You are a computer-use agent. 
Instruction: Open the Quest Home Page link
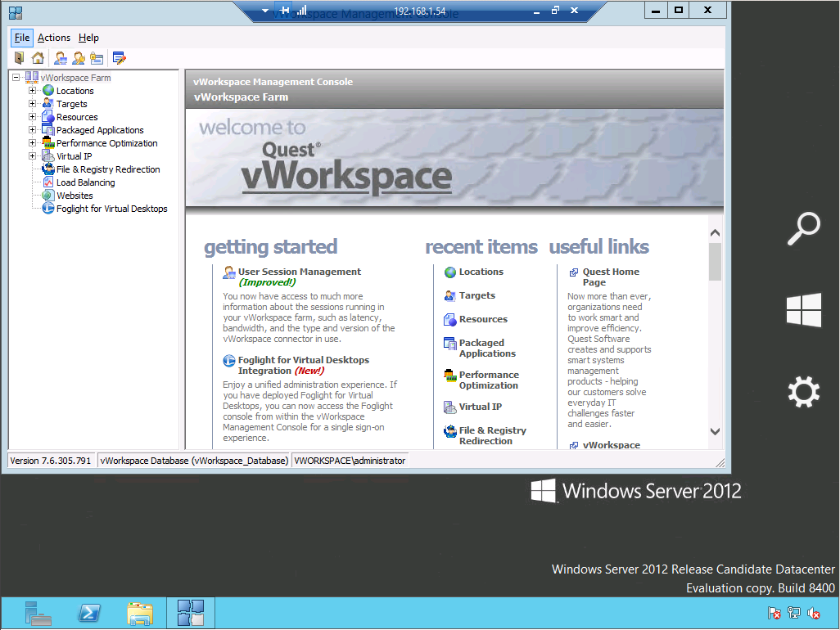pyautogui.click(x=611, y=277)
